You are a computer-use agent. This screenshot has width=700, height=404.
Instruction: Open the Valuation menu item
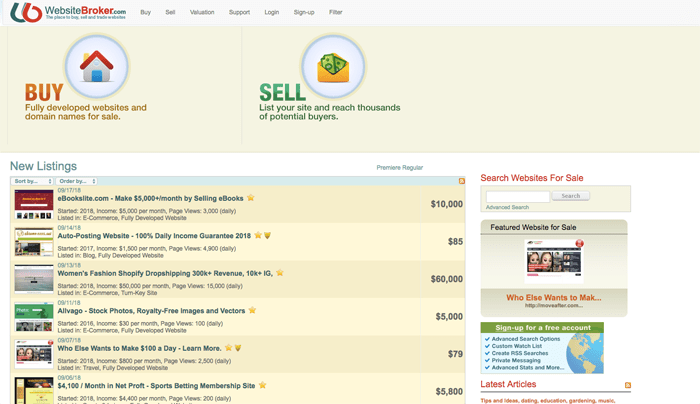point(202,12)
